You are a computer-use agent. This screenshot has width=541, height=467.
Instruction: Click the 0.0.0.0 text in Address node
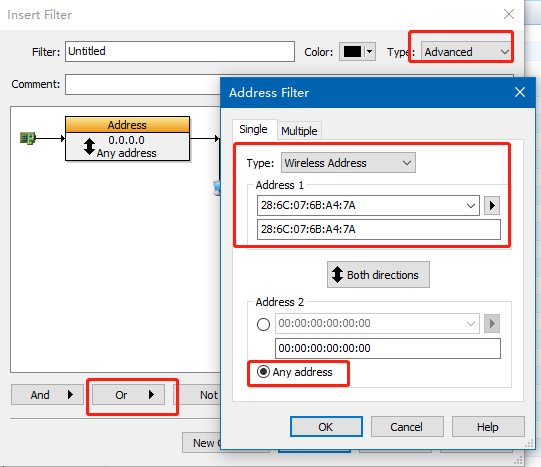126,140
